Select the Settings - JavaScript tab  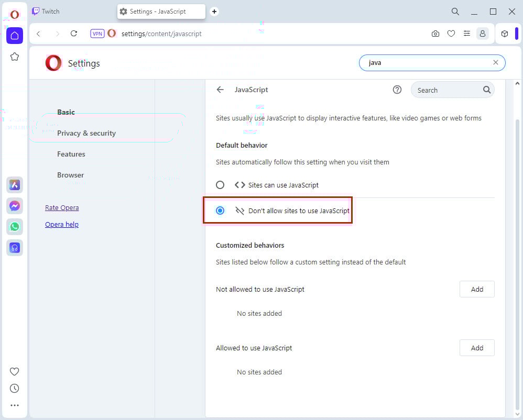coord(161,12)
